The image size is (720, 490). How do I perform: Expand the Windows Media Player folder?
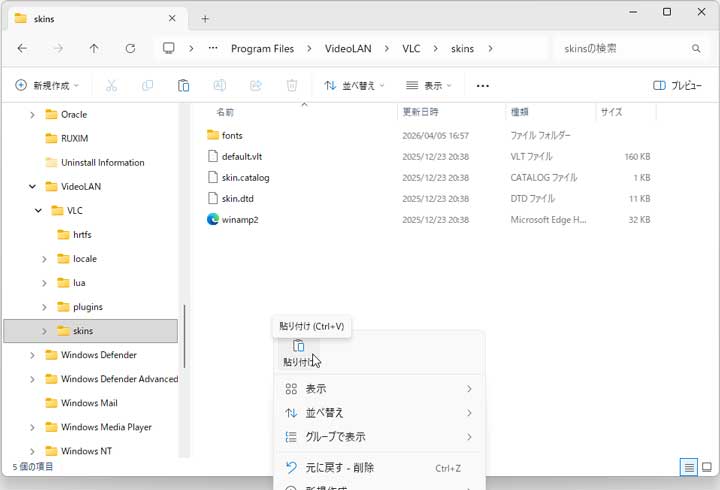click(x=32, y=427)
